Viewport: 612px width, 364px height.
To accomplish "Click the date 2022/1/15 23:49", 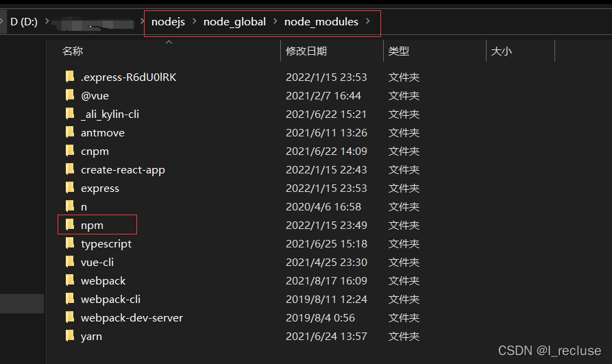I will [326, 226].
